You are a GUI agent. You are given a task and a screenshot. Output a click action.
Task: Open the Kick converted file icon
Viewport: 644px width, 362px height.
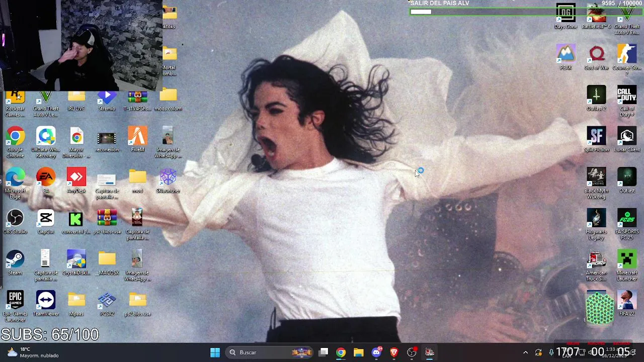tap(76, 222)
